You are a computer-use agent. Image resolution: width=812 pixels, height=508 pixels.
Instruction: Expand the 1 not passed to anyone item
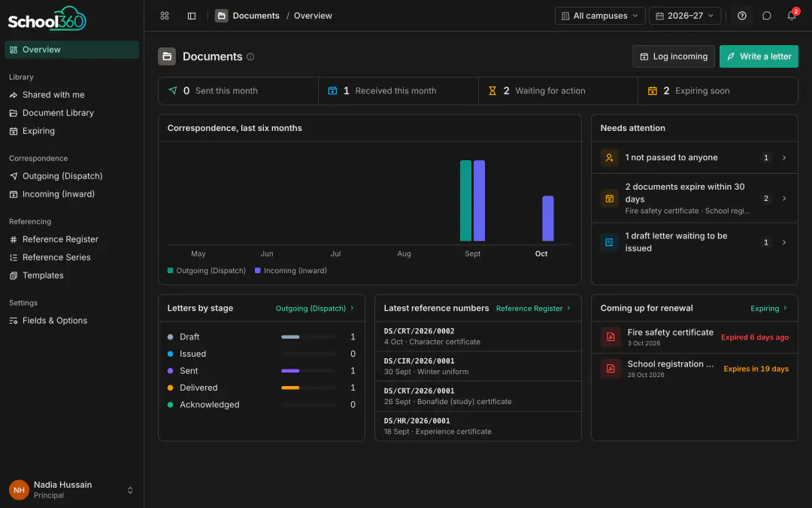tap(695, 157)
